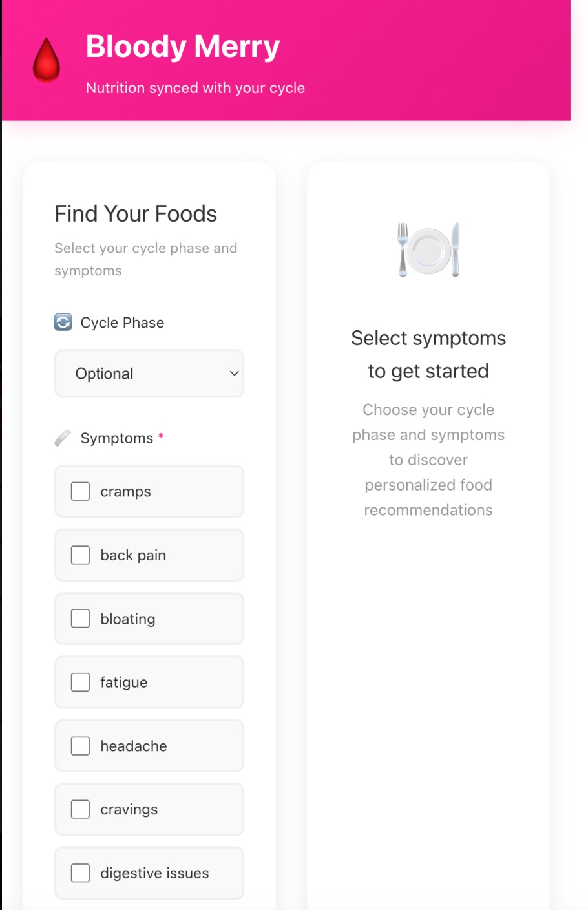Select the fatigue checkbox
588x910 pixels.
point(80,682)
